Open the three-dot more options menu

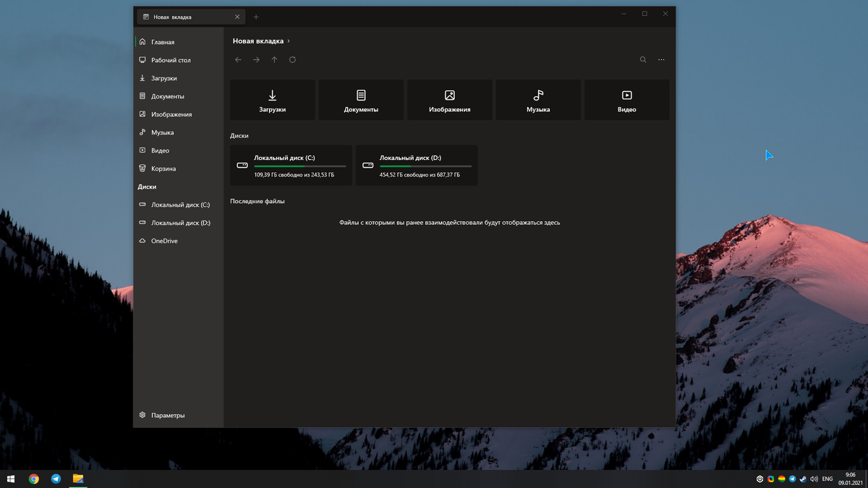click(x=661, y=60)
